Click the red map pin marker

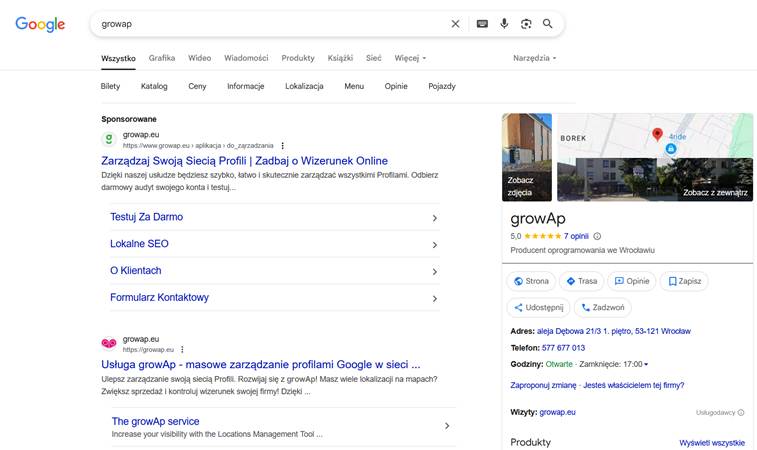tap(657, 134)
